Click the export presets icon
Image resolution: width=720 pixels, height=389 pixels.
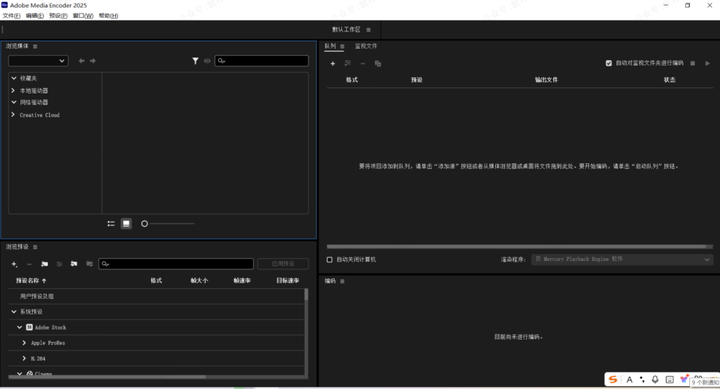pos(90,264)
